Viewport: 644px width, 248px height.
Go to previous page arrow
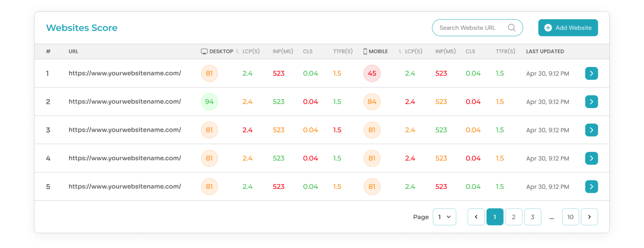(476, 217)
